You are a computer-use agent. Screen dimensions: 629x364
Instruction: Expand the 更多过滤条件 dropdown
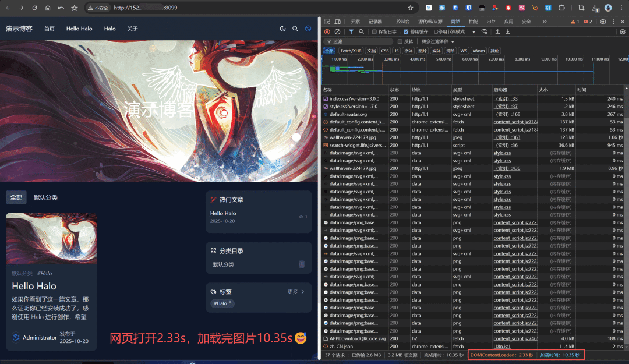[438, 41]
